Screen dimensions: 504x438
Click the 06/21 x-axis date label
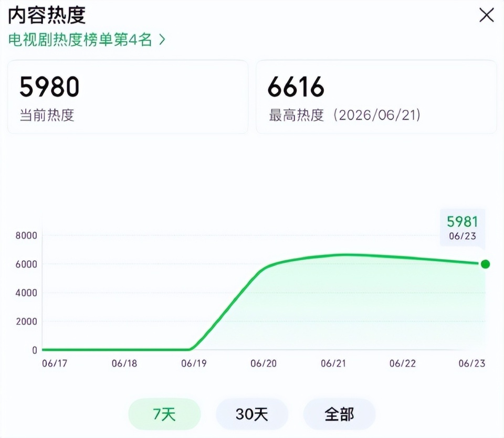point(333,363)
